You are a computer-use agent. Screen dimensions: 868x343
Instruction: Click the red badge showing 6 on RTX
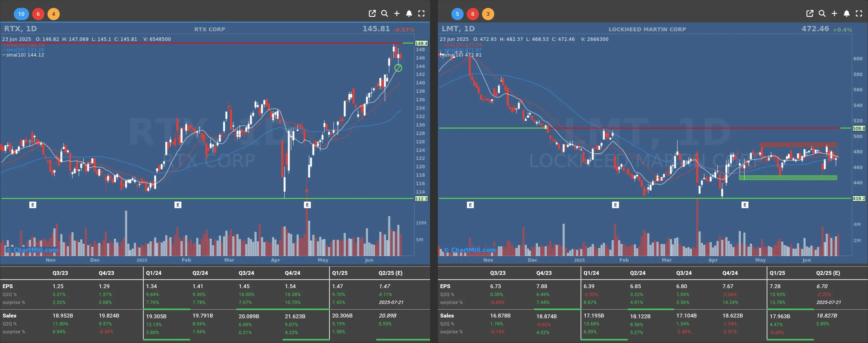click(x=38, y=14)
